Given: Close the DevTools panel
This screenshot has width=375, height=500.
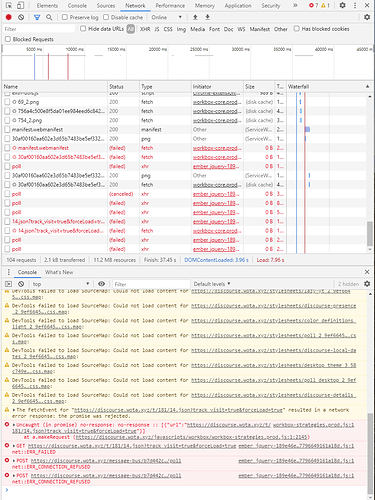Looking at the screenshot, I should [x=367, y=5].
